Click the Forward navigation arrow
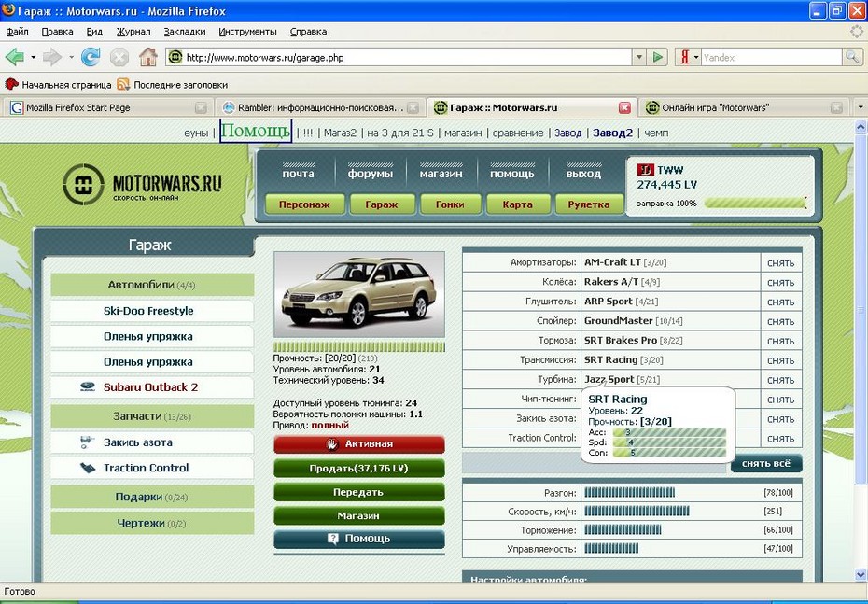 (x=52, y=57)
